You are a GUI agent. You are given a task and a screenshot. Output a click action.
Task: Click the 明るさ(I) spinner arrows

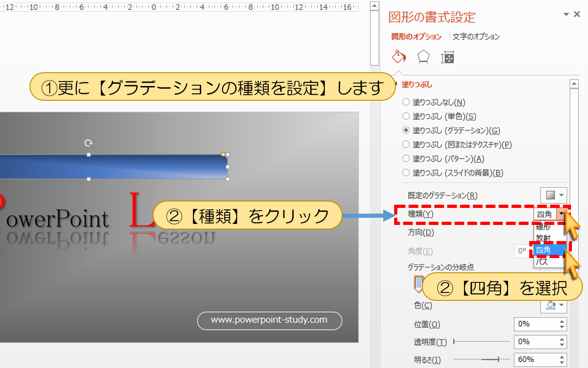tap(562, 359)
